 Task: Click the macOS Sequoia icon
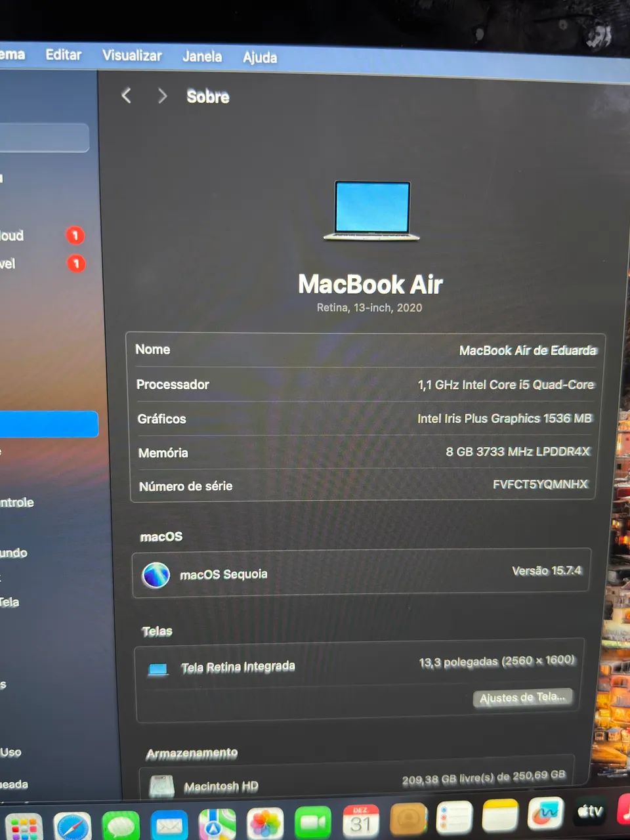pos(156,575)
